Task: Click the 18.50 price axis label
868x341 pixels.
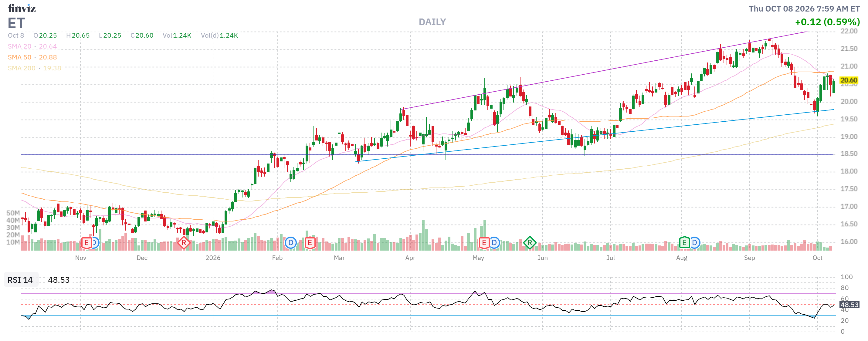Action: [x=849, y=154]
